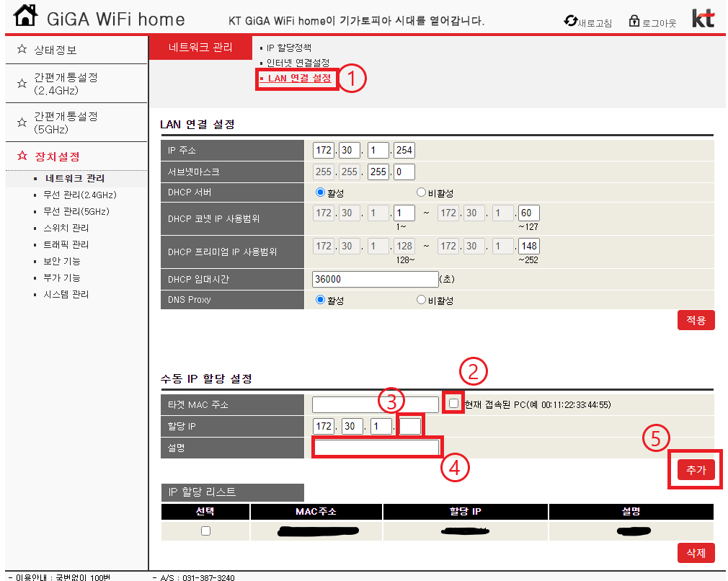Image resolution: width=728 pixels, height=581 pixels.
Task: Check the 선택 checkbox in IP 할당 리스트 row
Action: point(205,531)
